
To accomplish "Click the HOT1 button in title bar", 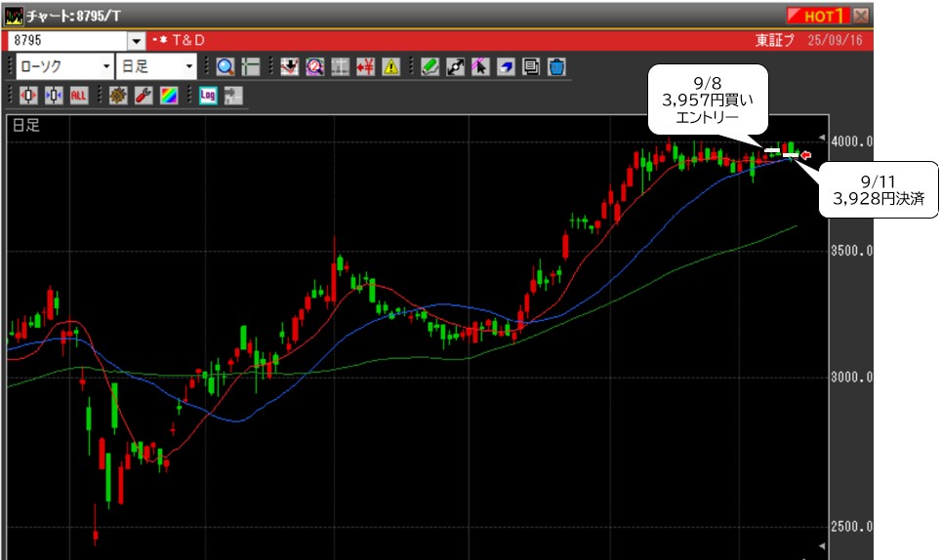I will pyautogui.click(x=818, y=16).
